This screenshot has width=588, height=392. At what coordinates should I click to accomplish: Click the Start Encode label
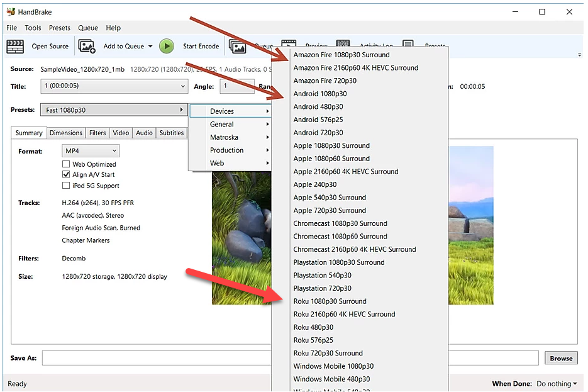201,46
